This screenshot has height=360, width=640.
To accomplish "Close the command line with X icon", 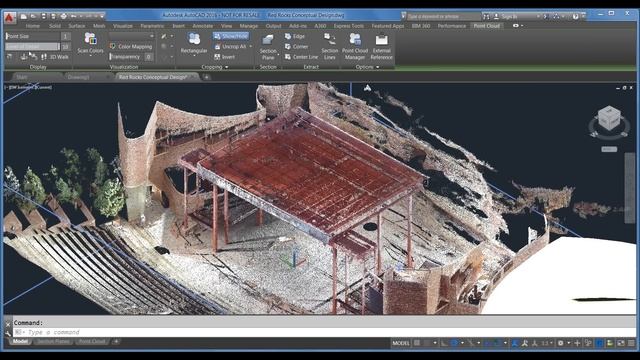I will click(x=8, y=324).
